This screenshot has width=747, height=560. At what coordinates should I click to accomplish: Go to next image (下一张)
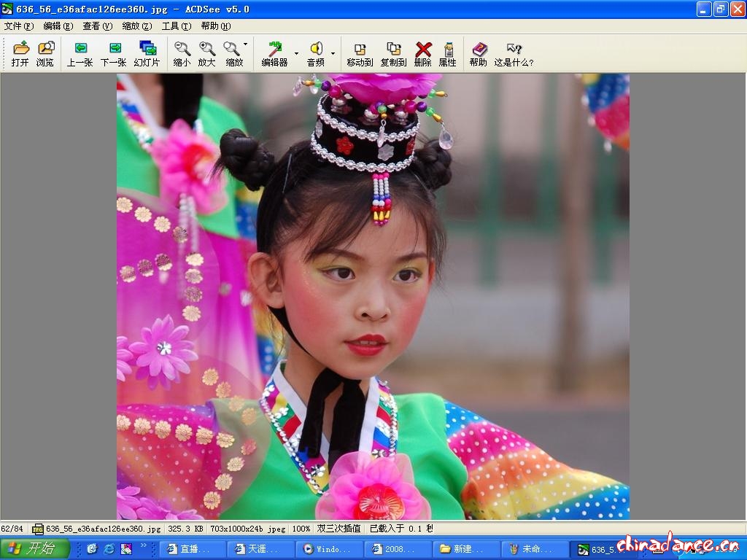coord(114,54)
